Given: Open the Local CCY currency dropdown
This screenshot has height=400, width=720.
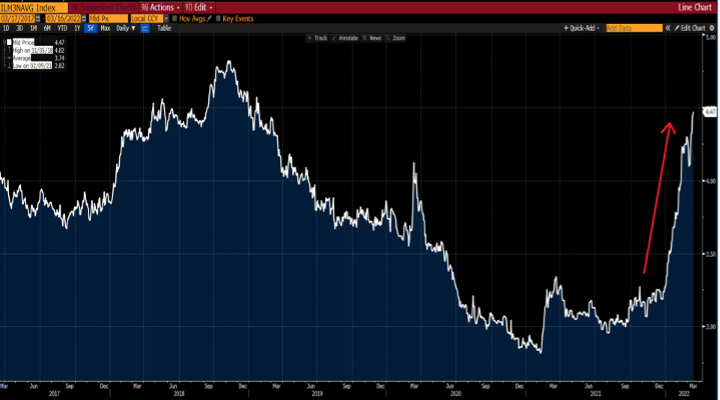Looking at the screenshot, I should pos(149,18).
